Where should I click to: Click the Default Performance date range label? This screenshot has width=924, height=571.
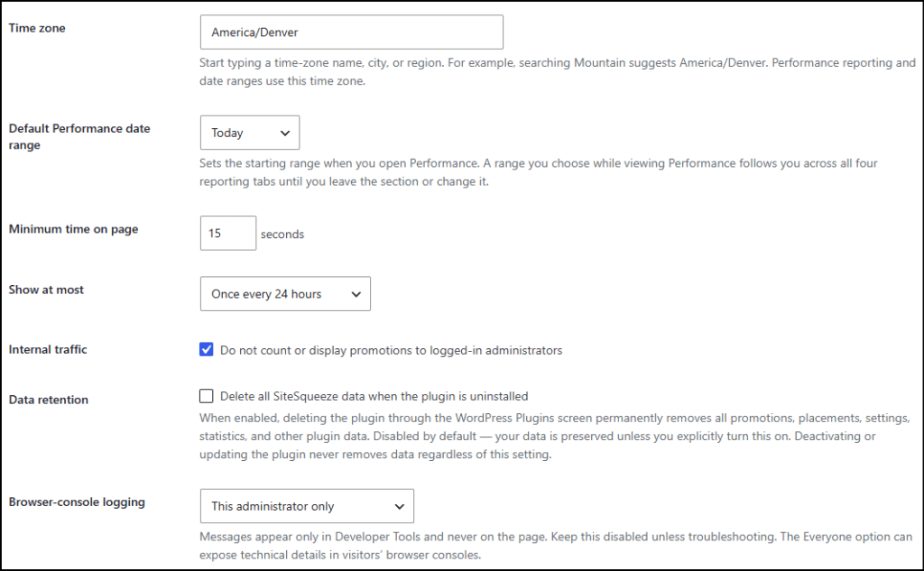[79, 136]
